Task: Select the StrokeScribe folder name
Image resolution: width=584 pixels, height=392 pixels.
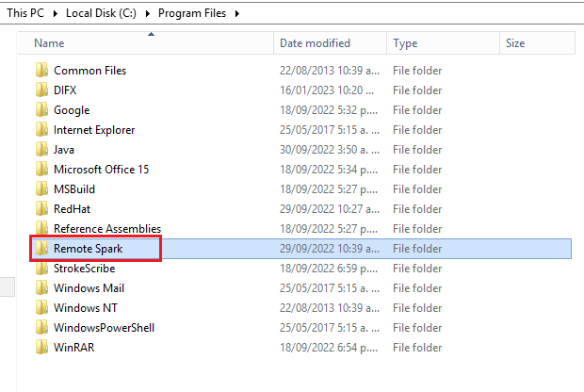Action: (x=85, y=269)
